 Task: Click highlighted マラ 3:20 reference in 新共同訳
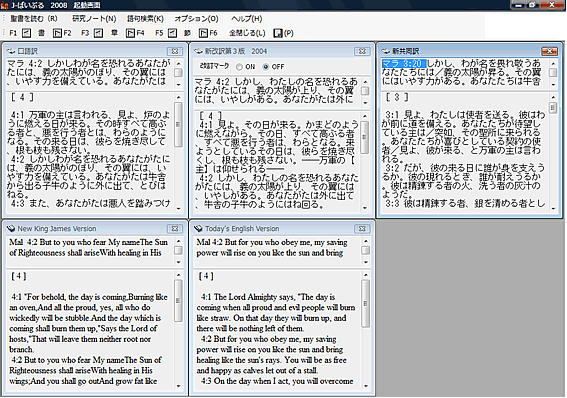(x=404, y=64)
